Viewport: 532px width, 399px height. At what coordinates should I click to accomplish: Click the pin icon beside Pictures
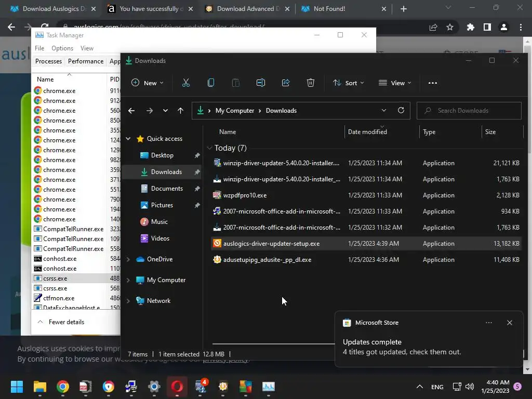click(x=197, y=205)
